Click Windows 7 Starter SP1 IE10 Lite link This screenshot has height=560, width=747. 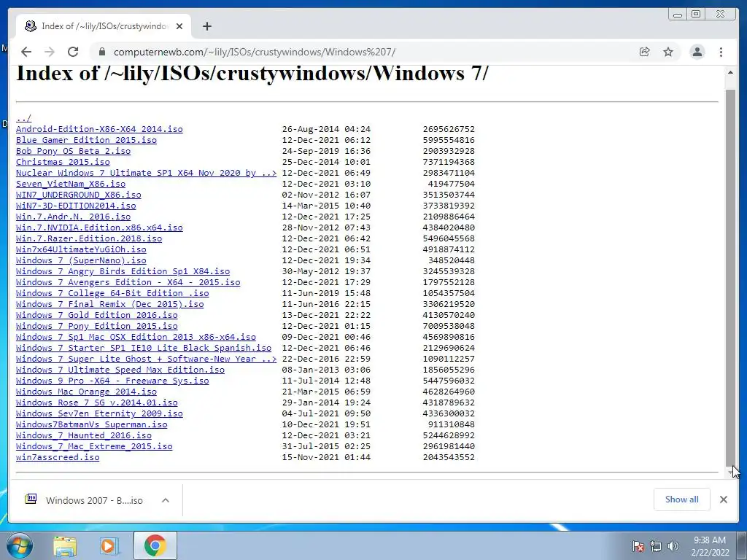coord(144,348)
